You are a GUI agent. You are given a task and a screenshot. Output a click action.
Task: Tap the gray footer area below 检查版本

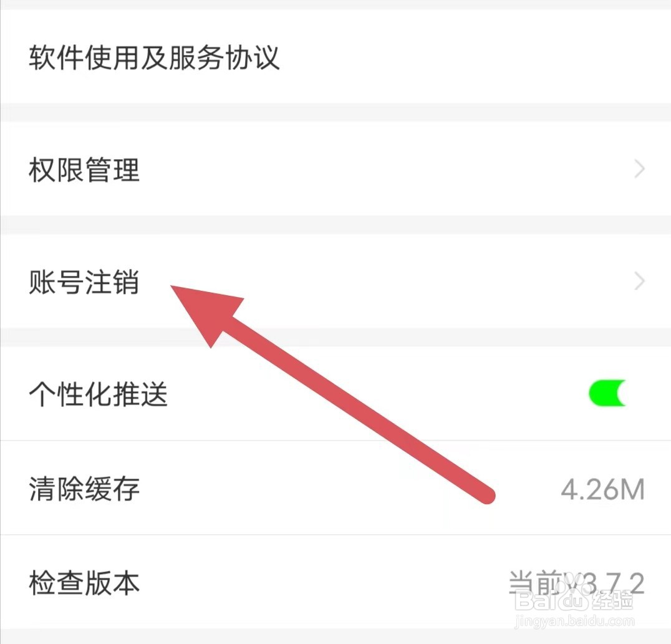(335, 637)
